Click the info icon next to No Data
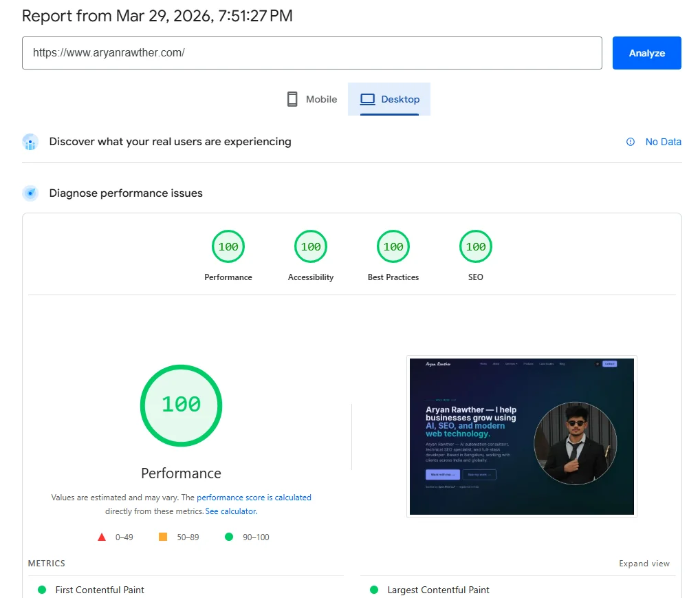 pyautogui.click(x=631, y=142)
